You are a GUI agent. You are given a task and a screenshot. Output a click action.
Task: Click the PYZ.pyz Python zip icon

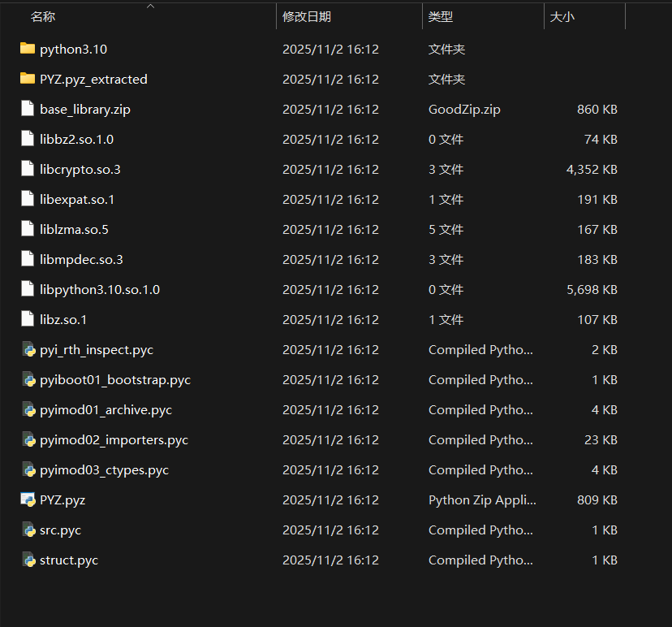click(x=28, y=499)
